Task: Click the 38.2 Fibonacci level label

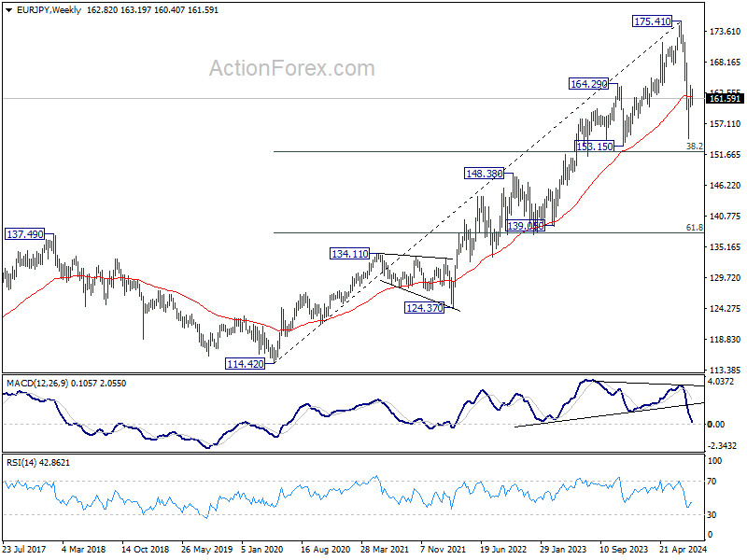Action: tap(695, 147)
